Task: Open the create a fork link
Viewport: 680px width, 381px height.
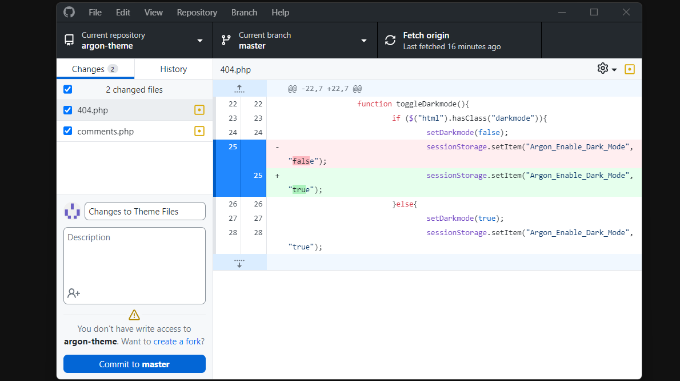Action: [177, 342]
